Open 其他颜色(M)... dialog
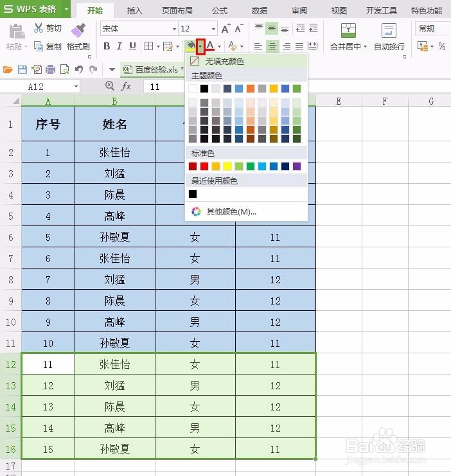Image resolution: width=451 pixels, height=476 pixels. coord(246,211)
